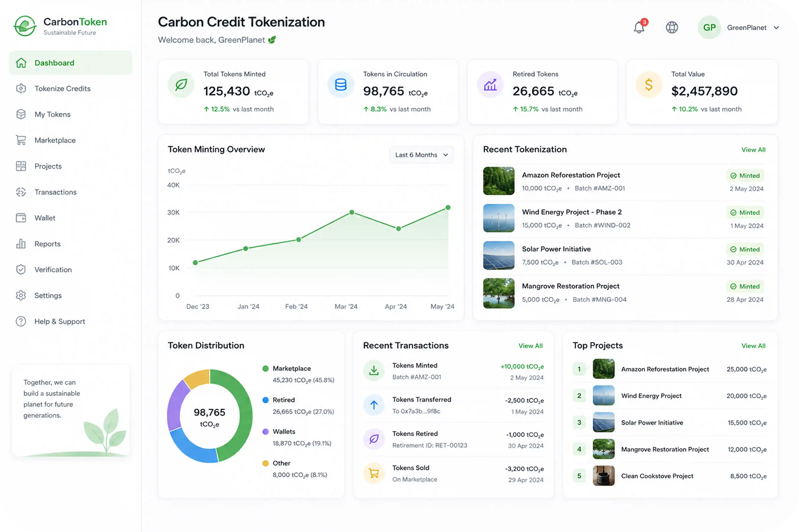Open the notifications bell icon
Image resolution: width=799 pixels, height=532 pixels.
point(639,27)
